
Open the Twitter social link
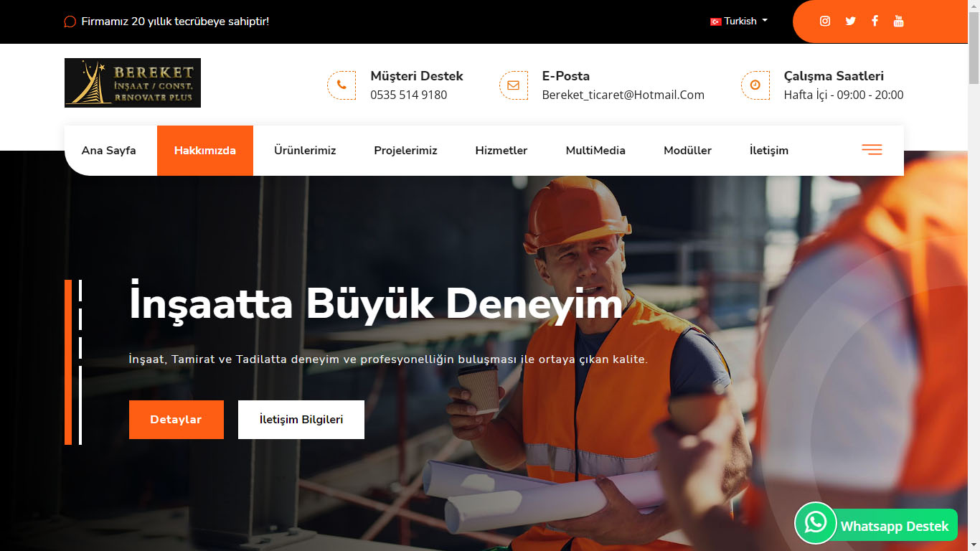851,21
